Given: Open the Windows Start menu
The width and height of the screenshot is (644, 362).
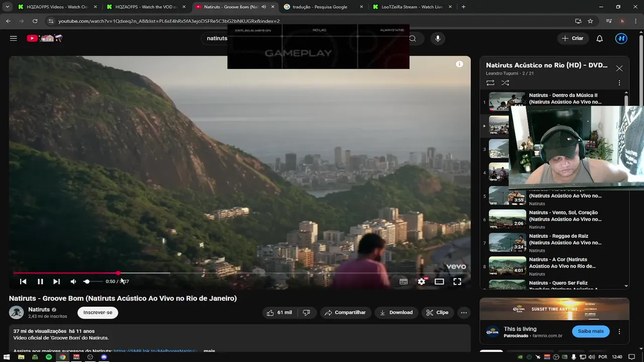Looking at the screenshot, I should (x=7, y=357).
